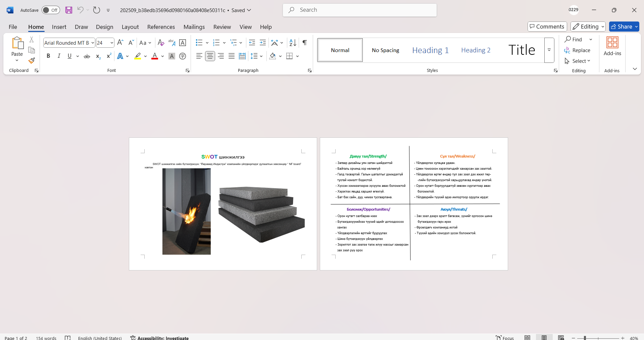The height and width of the screenshot is (340, 644).
Task: Increase paragraph indent
Action: click(263, 43)
